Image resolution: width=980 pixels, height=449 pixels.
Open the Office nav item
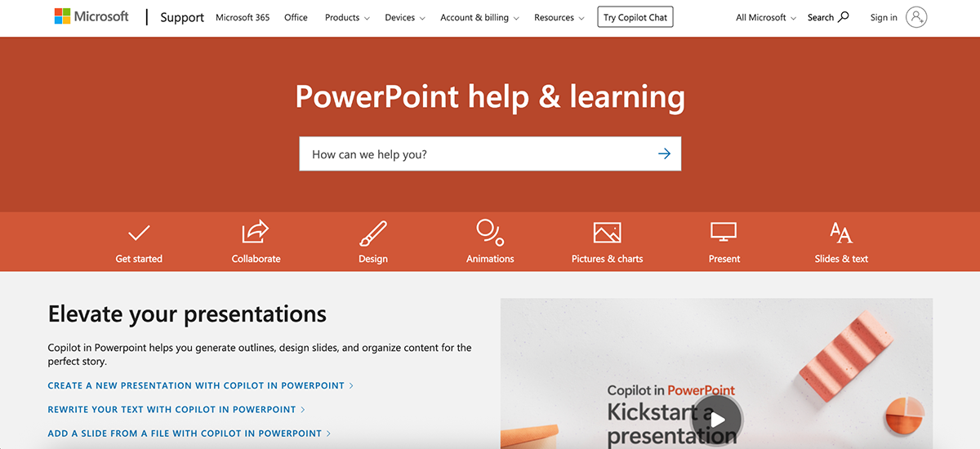296,17
